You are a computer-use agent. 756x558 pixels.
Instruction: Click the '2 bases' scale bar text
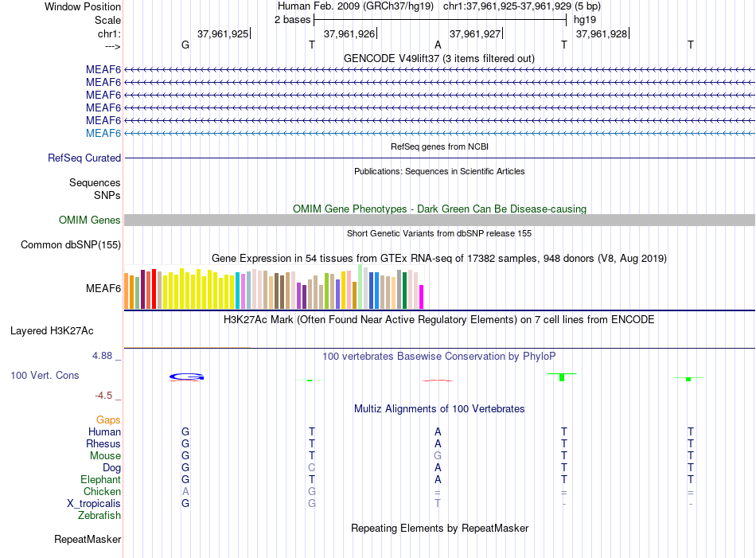pyautogui.click(x=293, y=20)
